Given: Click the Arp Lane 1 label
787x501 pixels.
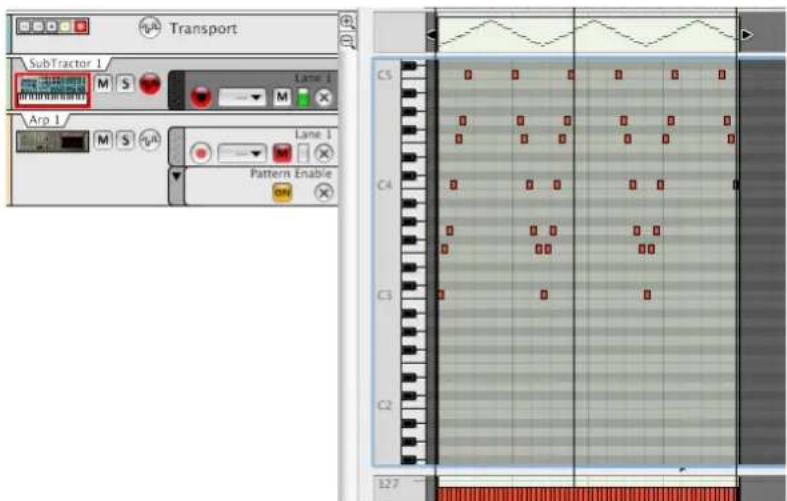Looking at the screenshot, I should [x=313, y=134].
